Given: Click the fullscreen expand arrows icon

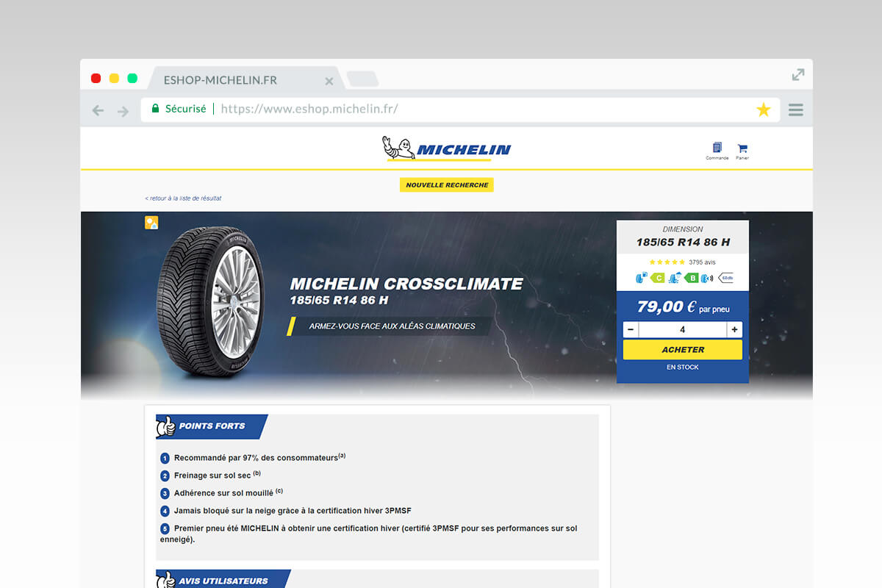Looking at the screenshot, I should tap(798, 74).
